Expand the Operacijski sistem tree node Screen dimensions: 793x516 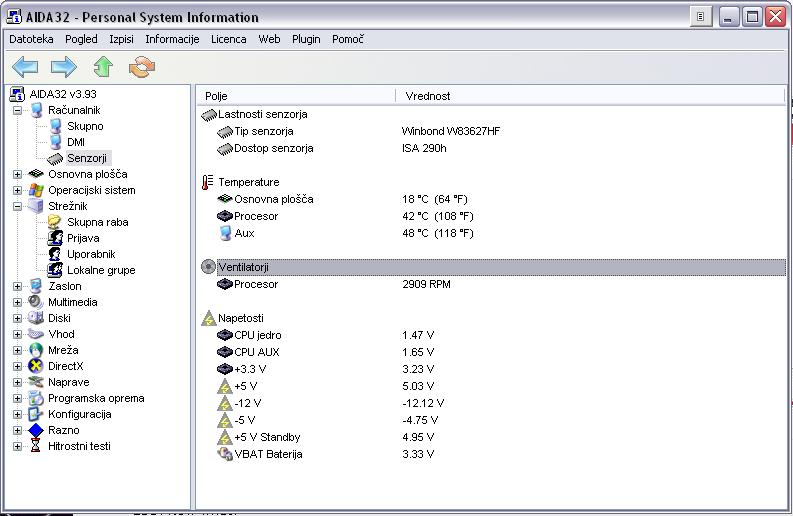(17, 191)
